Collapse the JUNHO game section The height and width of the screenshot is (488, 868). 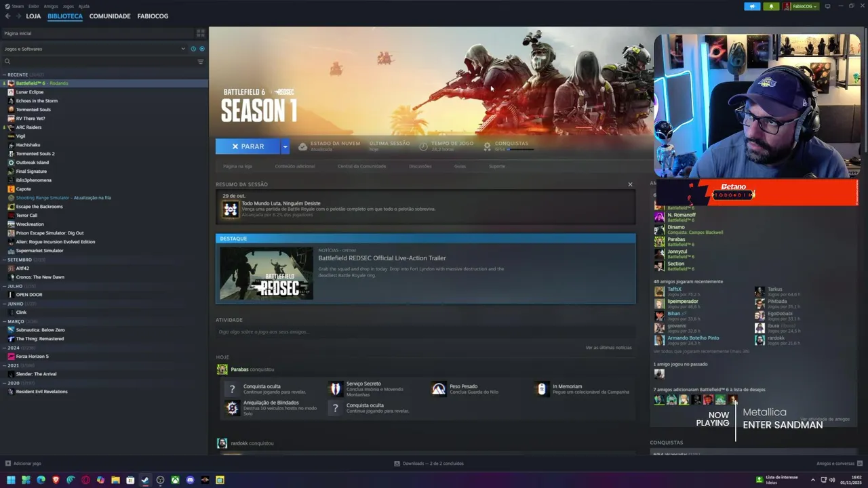[4, 304]
